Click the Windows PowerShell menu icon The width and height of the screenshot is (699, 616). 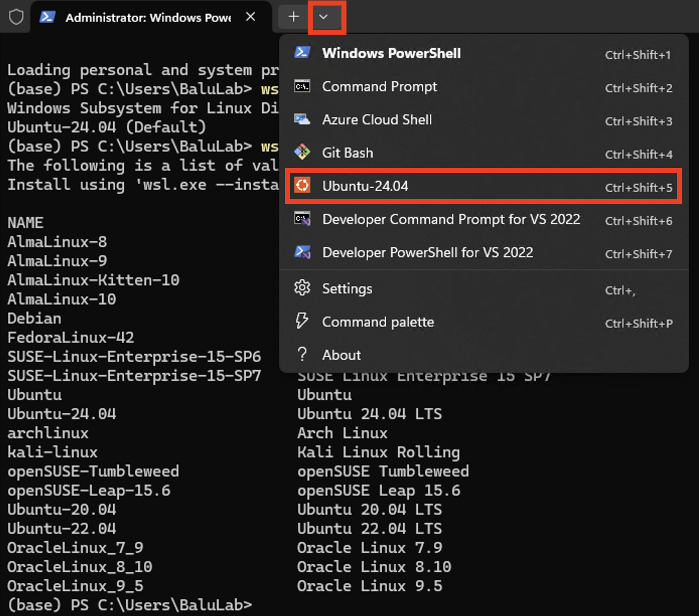(x=302, y=52)
